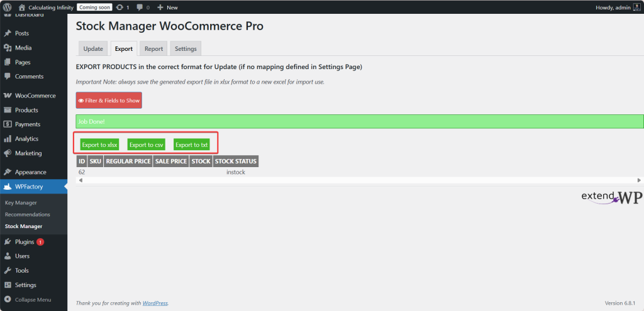644x311 pixels.
Task: Switch to the Update tab
Action: point(93,48)
